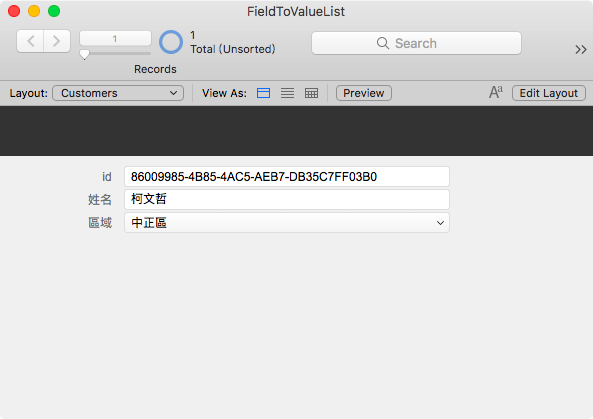Click the Edit Layout button
The width and height of the screenshot is (593, 419).
click(549, 93)
